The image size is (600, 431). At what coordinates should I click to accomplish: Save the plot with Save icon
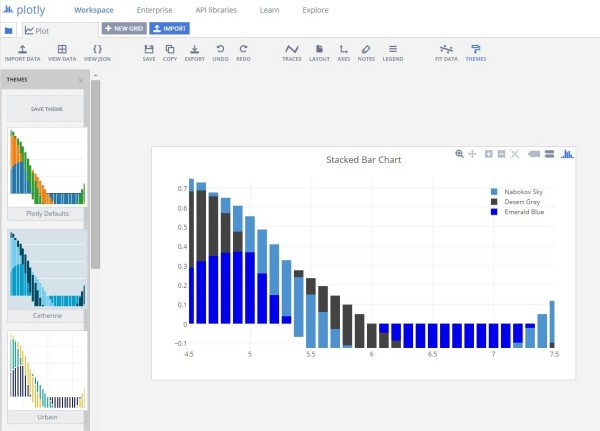[x=149, y=53]
